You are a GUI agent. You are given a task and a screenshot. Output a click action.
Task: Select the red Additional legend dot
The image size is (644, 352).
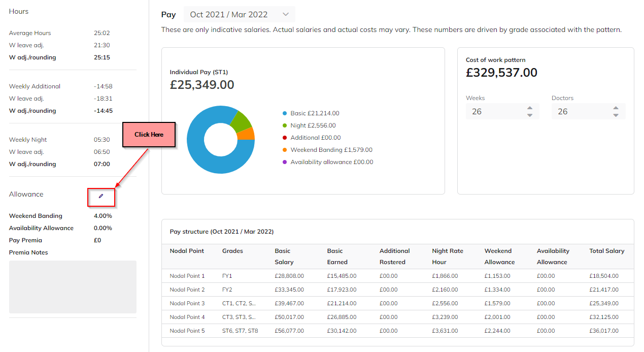pos(285,138)
